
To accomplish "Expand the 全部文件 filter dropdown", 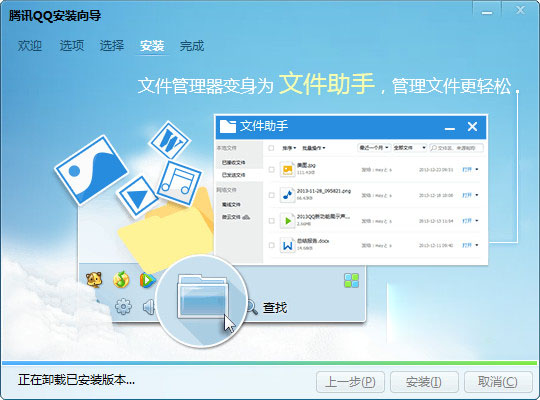I will pyautogui.click(x=409, y=148).
